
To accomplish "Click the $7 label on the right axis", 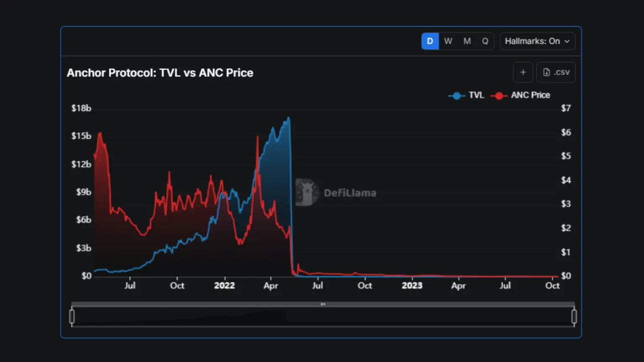I will pos(566,108).
